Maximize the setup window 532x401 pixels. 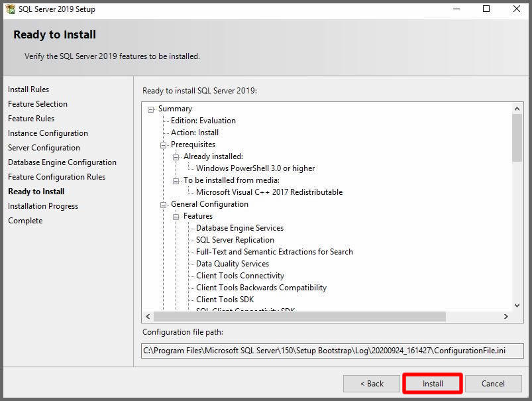tap(486, 9)
